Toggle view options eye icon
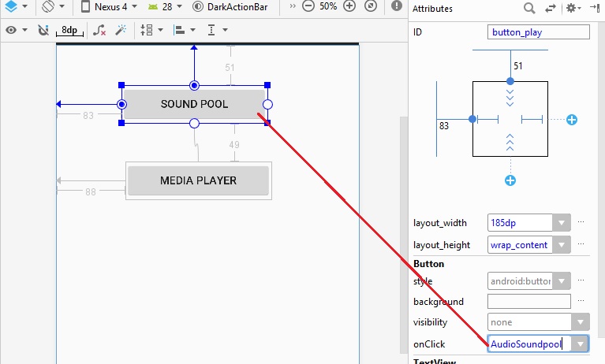Viewport: 605px width, 364px height. click(12, 30)
